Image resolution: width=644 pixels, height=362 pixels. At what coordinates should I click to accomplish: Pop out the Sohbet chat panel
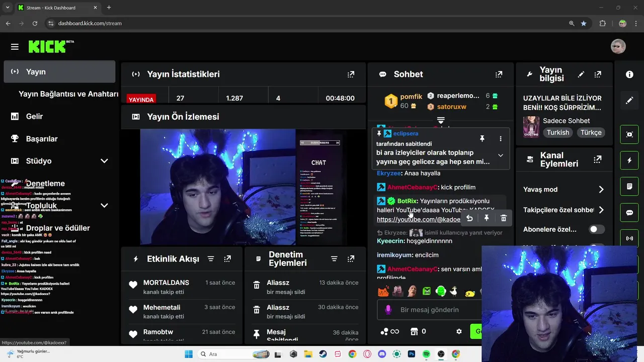pyautogui.click(x=499, y=74)
